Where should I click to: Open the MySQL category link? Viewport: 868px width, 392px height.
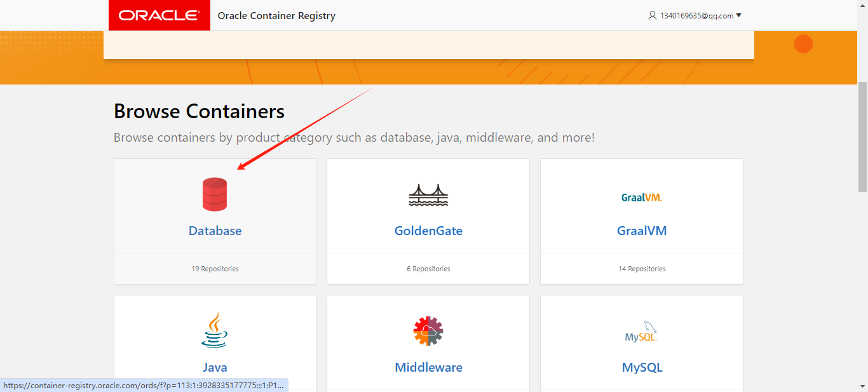[642, 367]
